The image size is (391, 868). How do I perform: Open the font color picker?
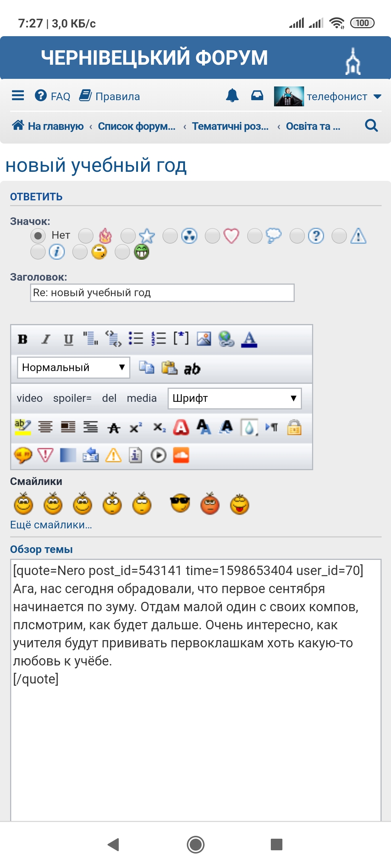(249, 339)
